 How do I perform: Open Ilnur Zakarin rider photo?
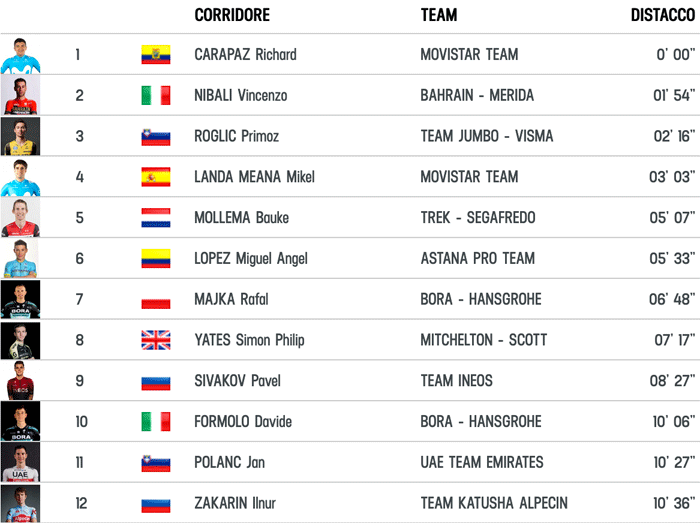[20, 503]
